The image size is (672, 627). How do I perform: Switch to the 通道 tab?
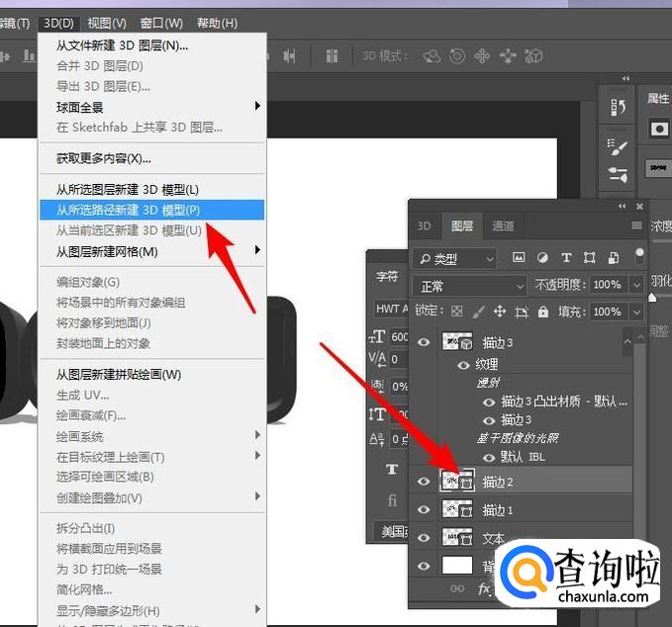pyautogui.click(x=503, y=225)
